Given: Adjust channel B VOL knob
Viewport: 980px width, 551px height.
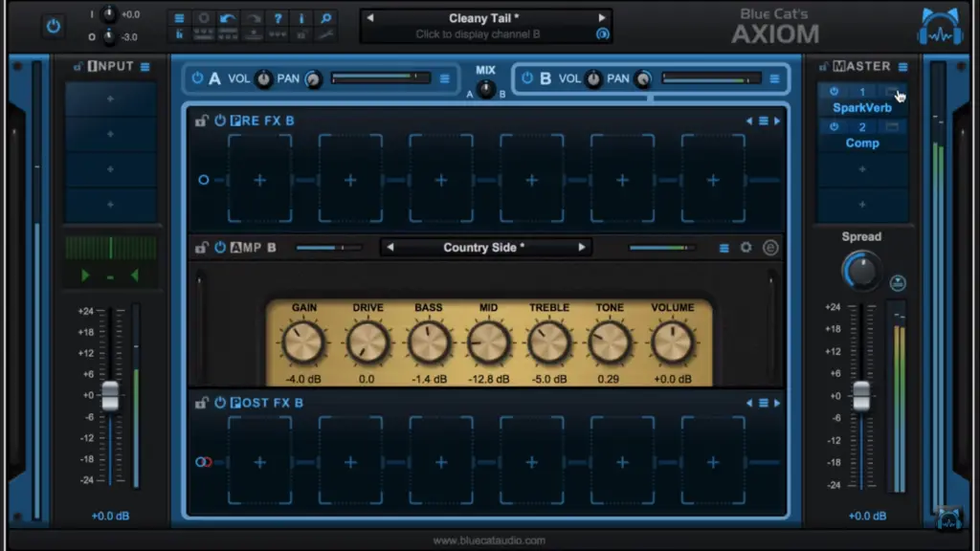Looking at the screenshot, I should coord(593,79).
